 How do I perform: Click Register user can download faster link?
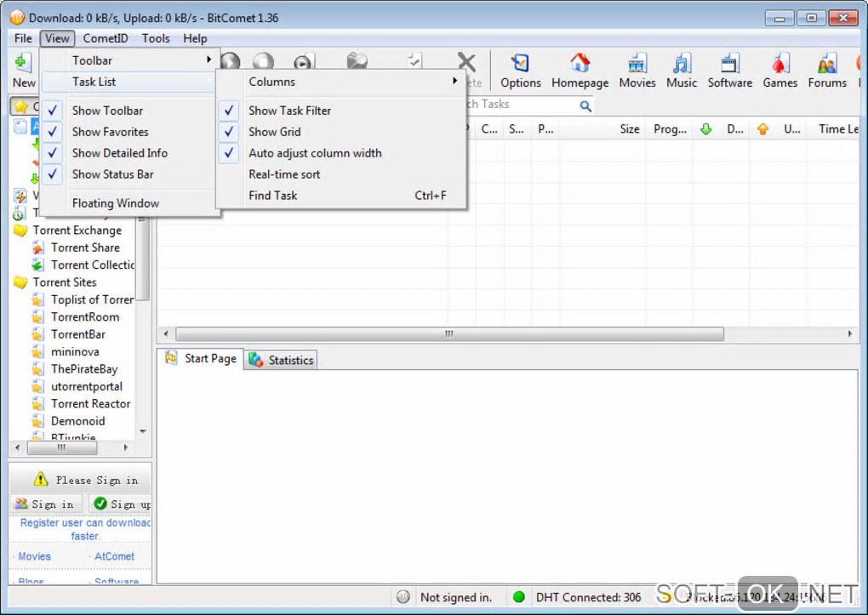click(85, 529)
